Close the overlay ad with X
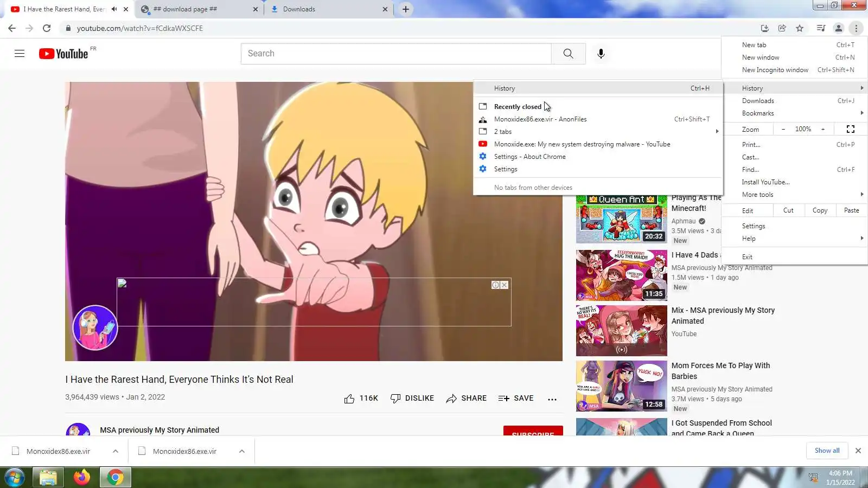 coord(505,285)
